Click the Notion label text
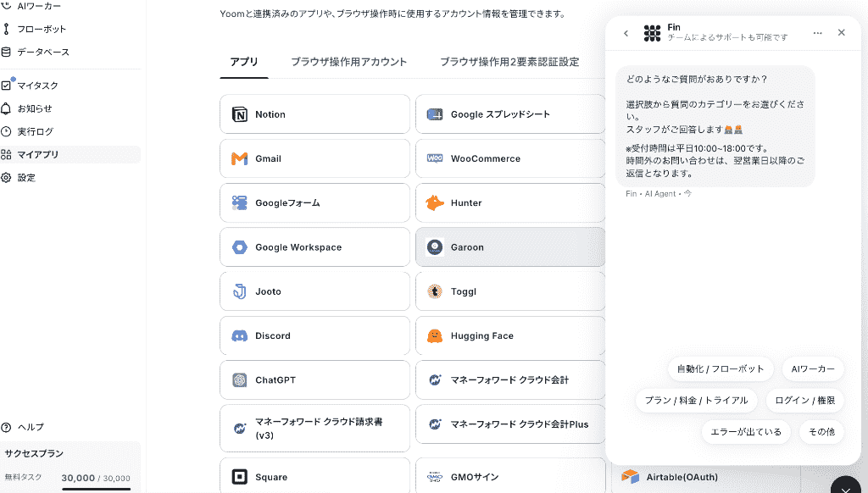Viewport: 868px width, 493px height. tap(270, 114)
